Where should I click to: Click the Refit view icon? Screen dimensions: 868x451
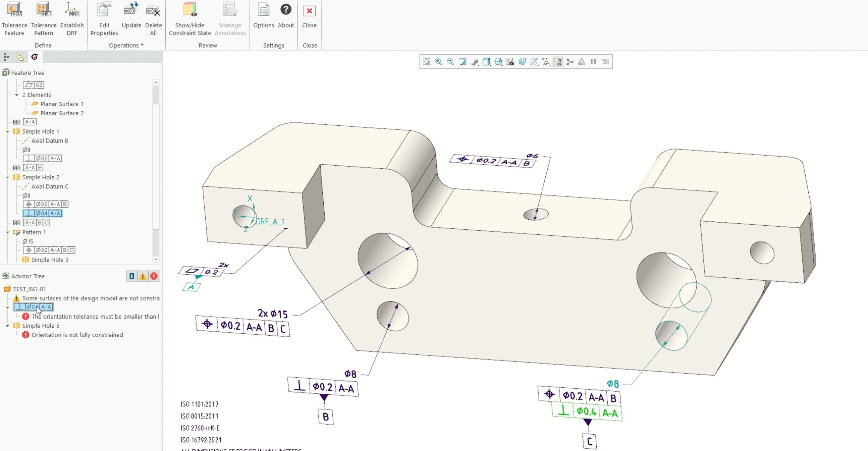(x=427, y=62)
